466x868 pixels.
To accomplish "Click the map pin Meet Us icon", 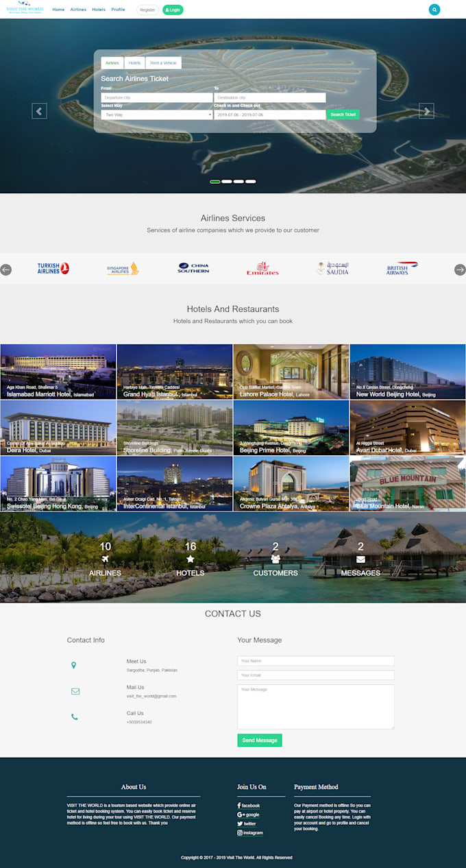I will [74, 665].
